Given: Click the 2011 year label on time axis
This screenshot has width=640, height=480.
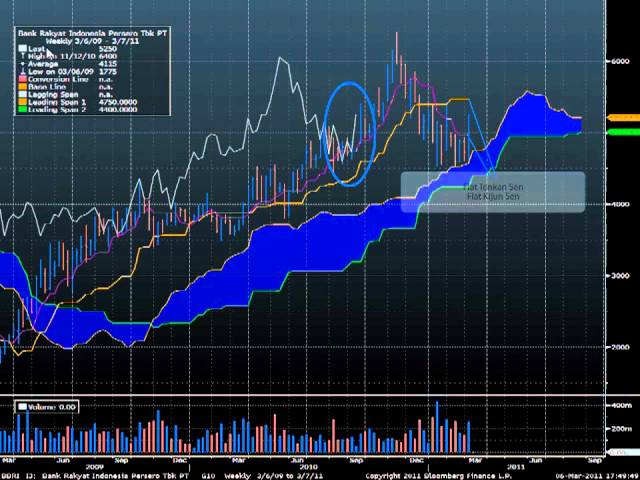Looking at the screenshot, I should [x=516, y=466].
